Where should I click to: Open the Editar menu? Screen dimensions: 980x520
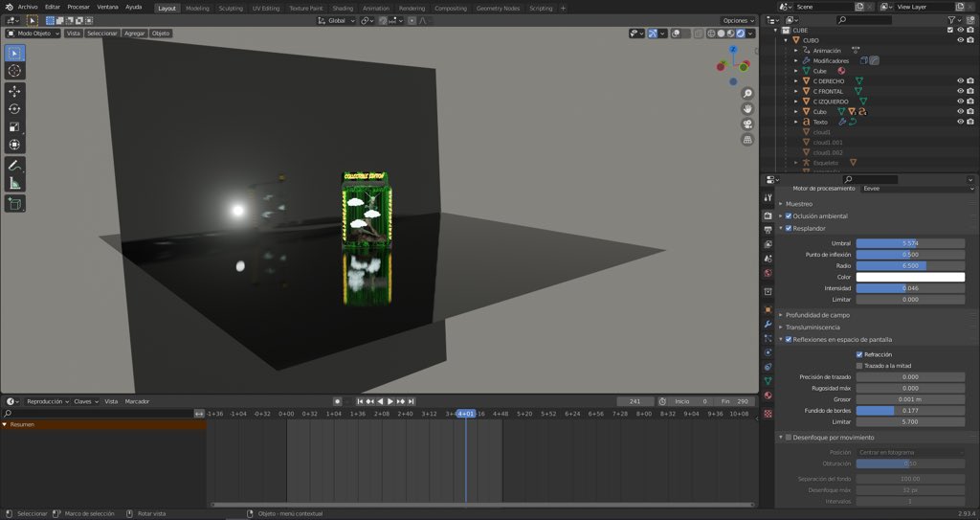53,7
